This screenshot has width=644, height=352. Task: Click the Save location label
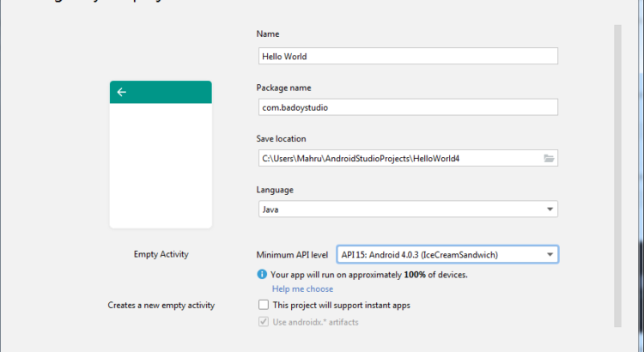[281, 138]
